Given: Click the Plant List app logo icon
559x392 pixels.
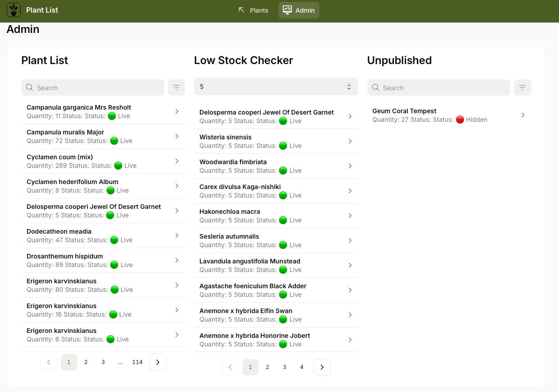Looking at the screenshot, I should tap(14, 10).
